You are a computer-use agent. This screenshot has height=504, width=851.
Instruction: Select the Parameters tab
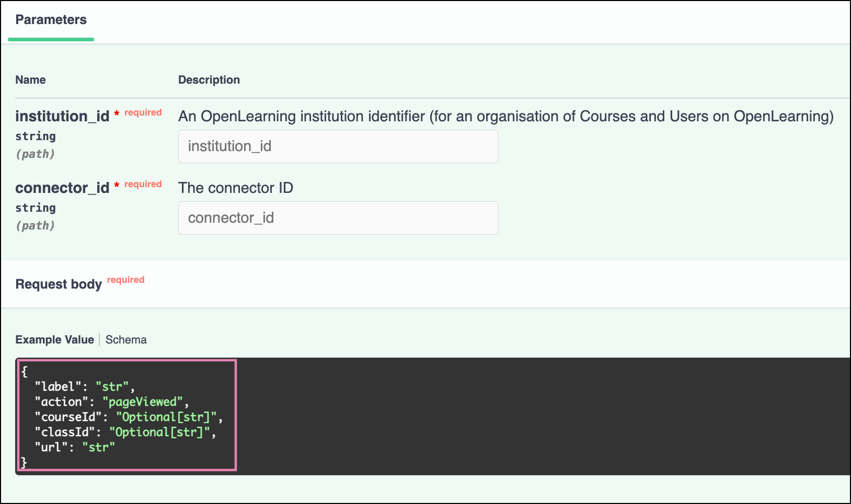[51, 20]
